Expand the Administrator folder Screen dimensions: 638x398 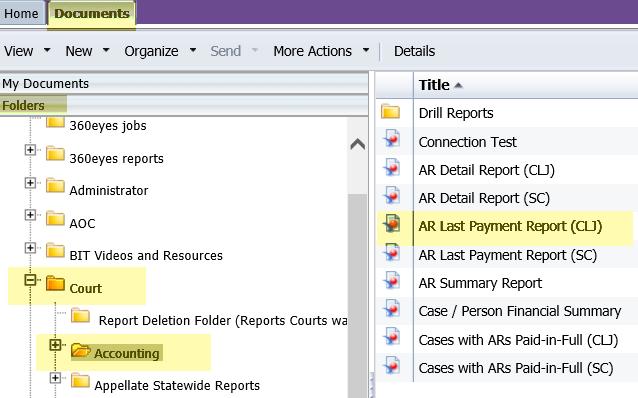click(x=30, y=182)
